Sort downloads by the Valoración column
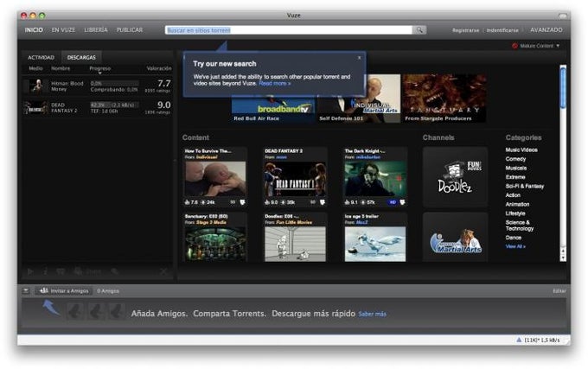 coord(159,68)
